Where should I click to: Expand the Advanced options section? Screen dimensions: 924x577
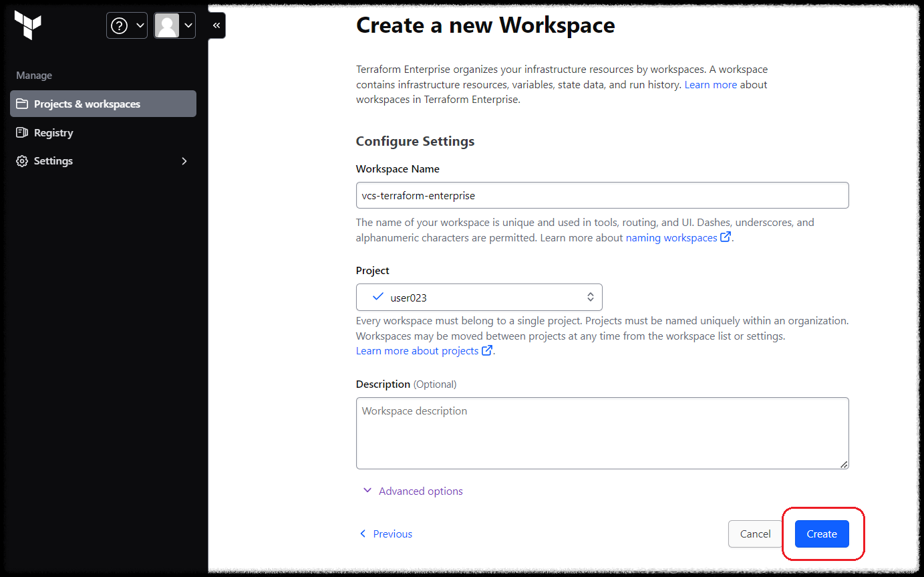[412, 491]
